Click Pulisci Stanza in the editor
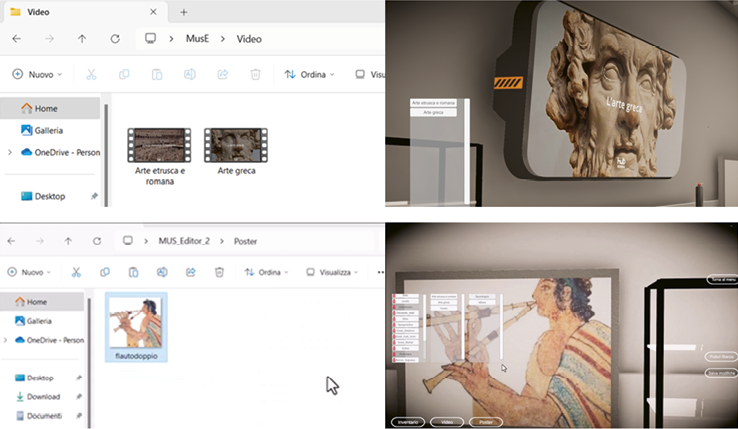The width and height of the screenshot is (738, 429). point(721,357)
